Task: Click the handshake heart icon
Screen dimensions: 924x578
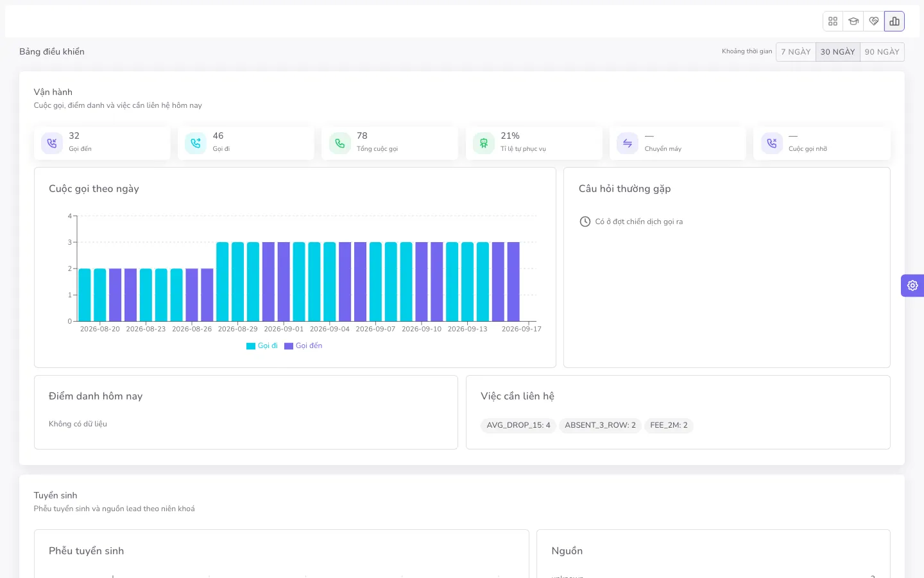Action: tap(874, 21)
